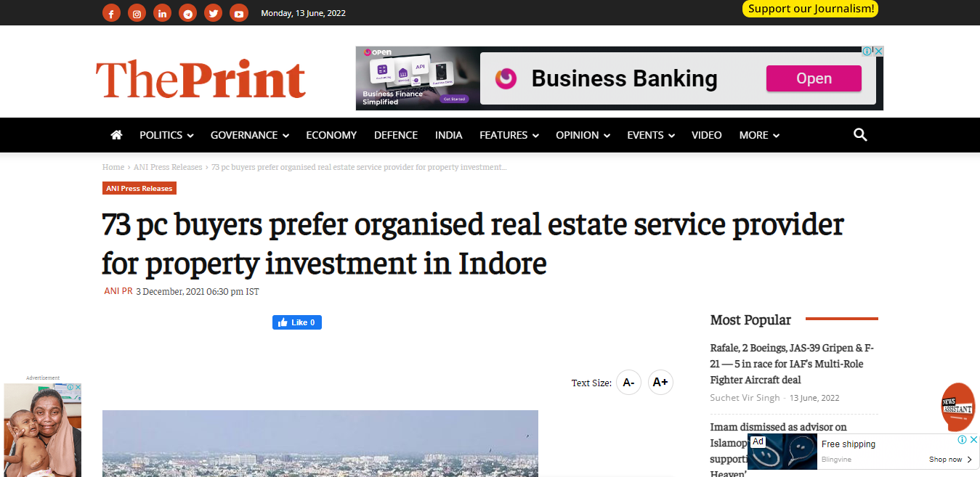The height and width of the screenshot is (477, 980).
Task: Increase text size with A+ button
Action: point(660,383)
